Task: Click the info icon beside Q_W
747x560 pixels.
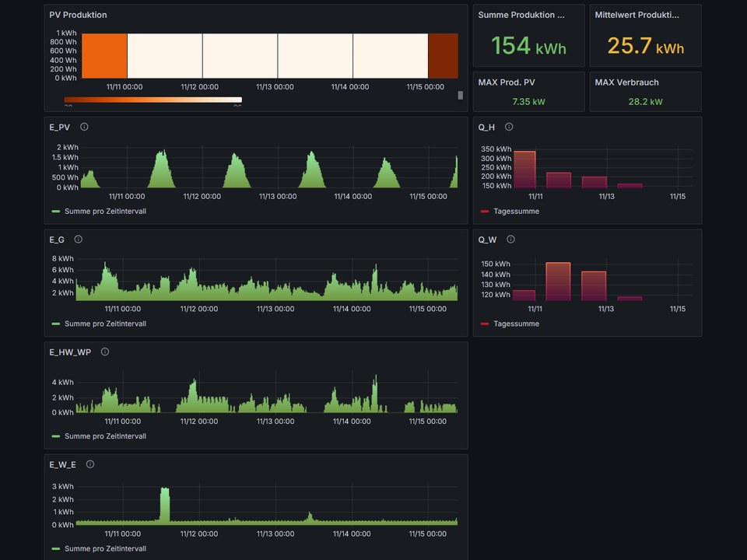Action: [510, 239]
